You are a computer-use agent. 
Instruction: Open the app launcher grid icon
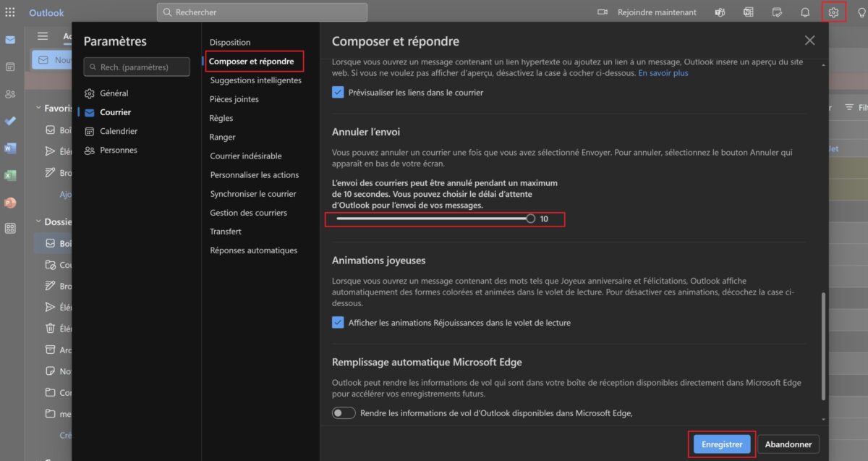[x=10, y=12]
